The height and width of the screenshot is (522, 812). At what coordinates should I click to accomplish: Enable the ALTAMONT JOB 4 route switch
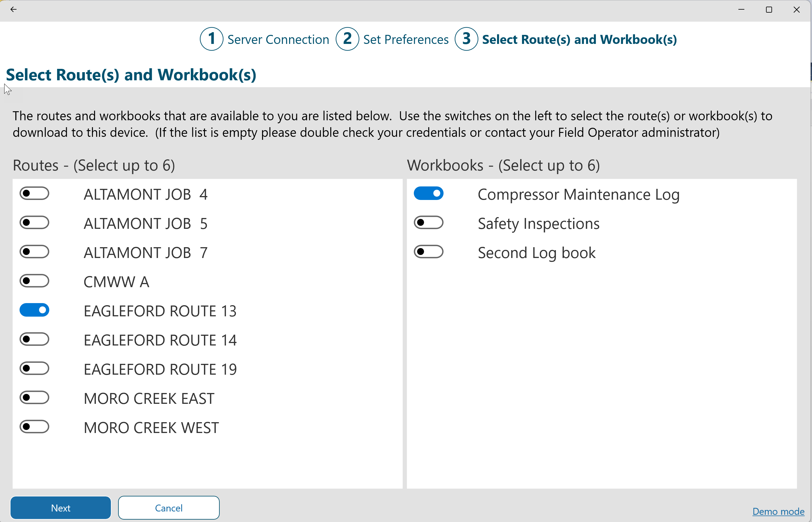click(34, 194)
